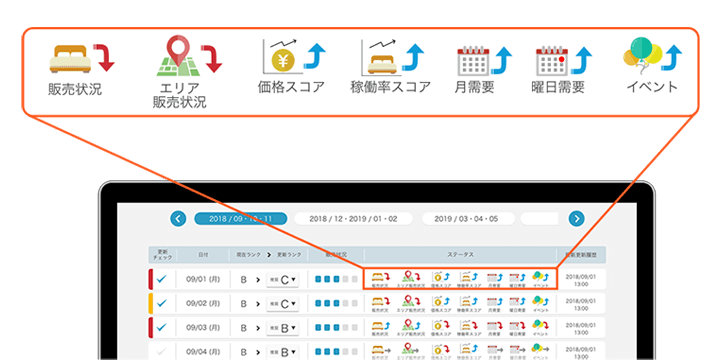This screenshot has width=720, height=360.
Task: Uncheck the update checkmark for 09/02
Action: coord(162,303)
